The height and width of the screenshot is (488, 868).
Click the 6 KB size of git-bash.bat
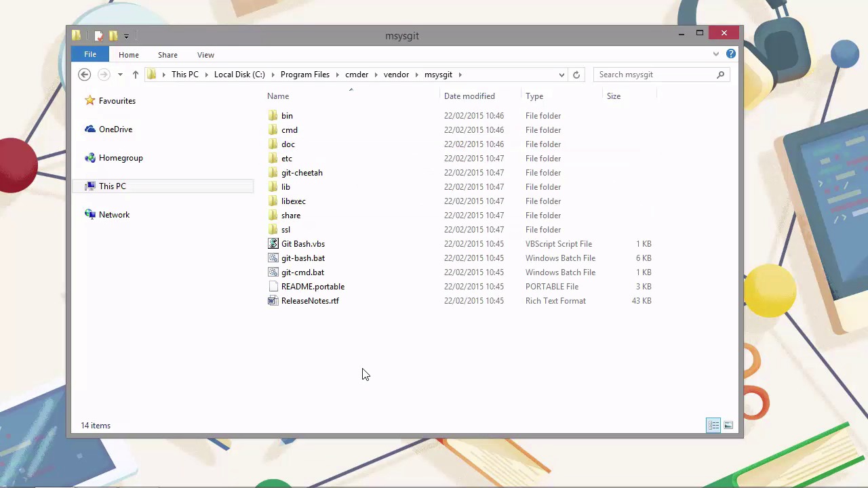click(644, 258)
